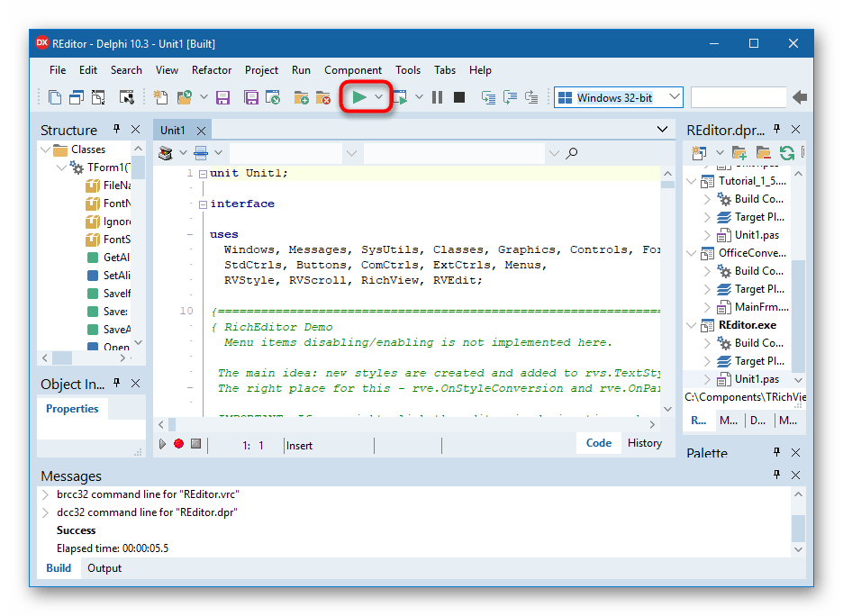Screen dimensions: 843x616
Task: Select the Code tab below the editor
Action: [x=598, y=443]
